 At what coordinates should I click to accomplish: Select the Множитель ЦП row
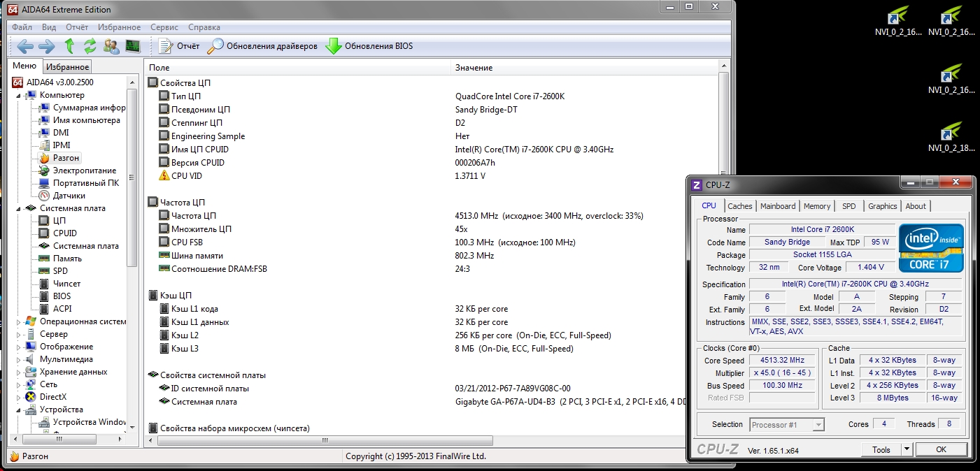point(432,229)
